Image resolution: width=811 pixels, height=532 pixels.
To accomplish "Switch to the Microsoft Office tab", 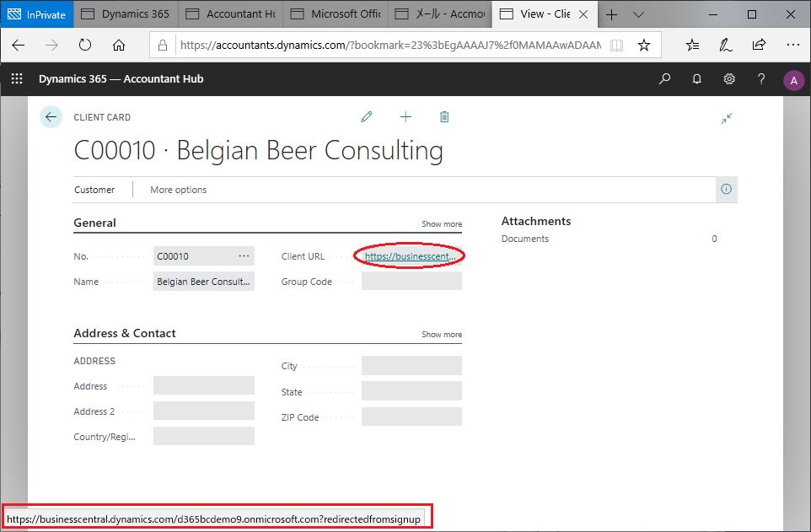I will (336, 14).
